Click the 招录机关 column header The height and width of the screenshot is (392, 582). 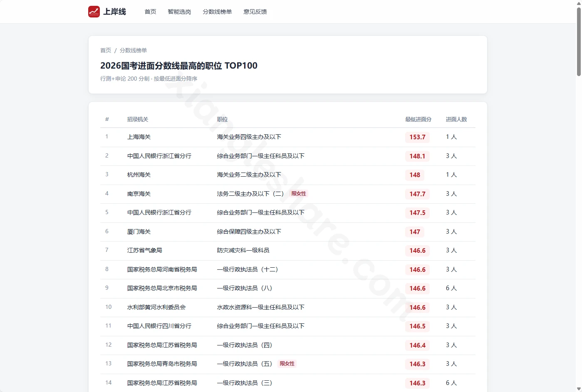[x=138, y=119]
